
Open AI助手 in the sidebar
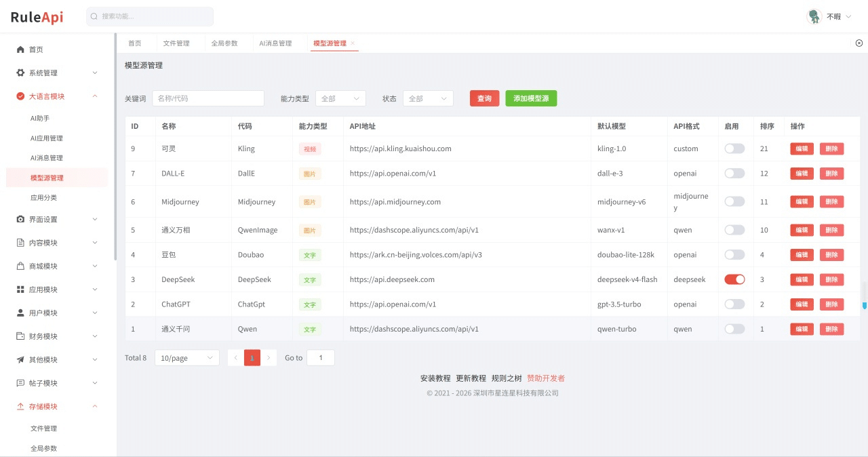40,118
